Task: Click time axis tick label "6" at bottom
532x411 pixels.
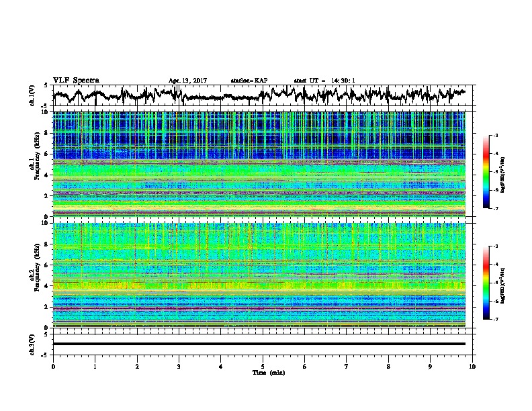Action: tap(305, 367)
